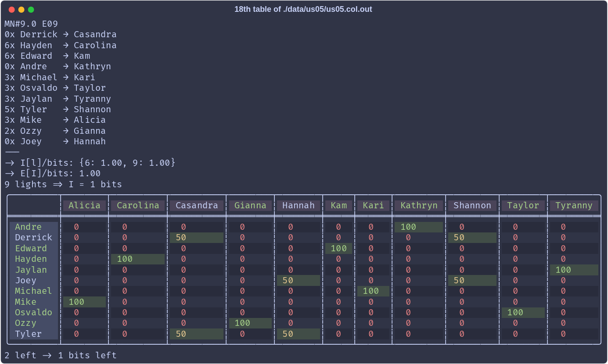Click the Carolina column header
This screenshot has height=364, width=608.
pos(138,205)
